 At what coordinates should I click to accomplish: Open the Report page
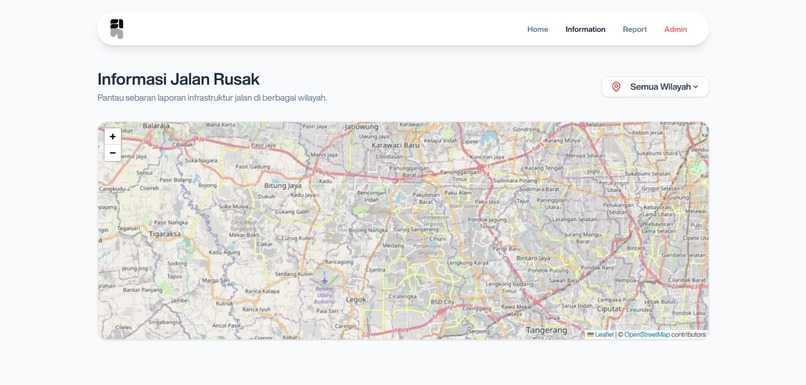(635, 29)
